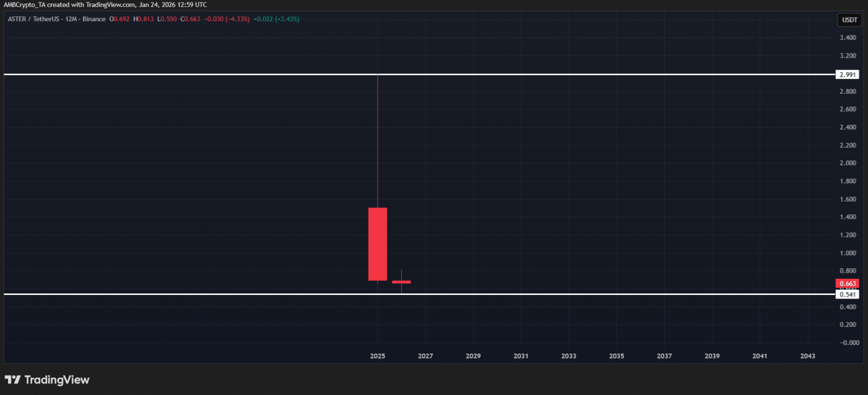Select the 0.541 price label tag
The image size is (868, 395).
(x=847, y=294)
